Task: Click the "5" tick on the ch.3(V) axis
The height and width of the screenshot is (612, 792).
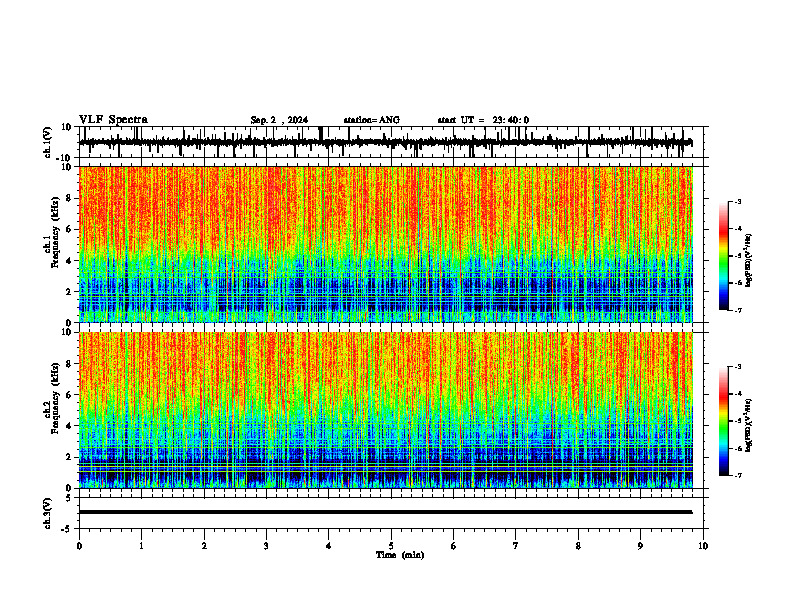Action: pos(69,497)
